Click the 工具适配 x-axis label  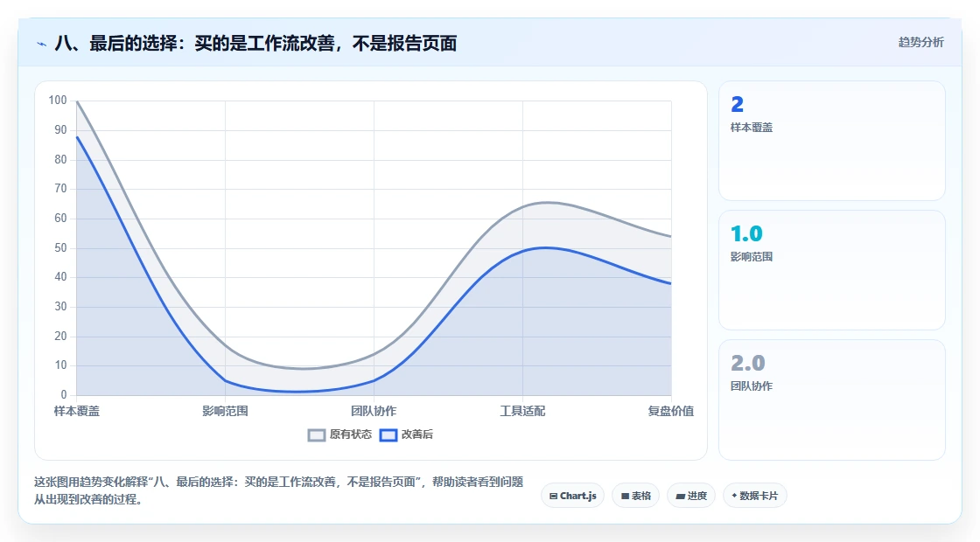[x=522, y=411]
